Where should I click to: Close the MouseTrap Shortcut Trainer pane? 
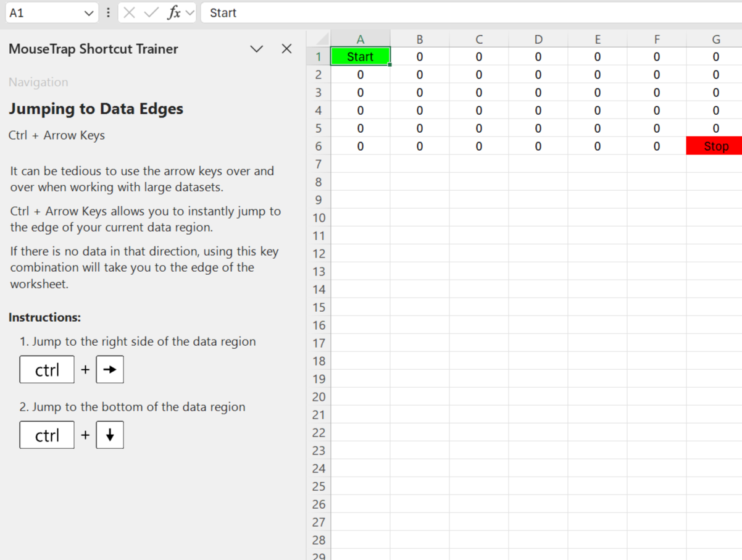286,49
